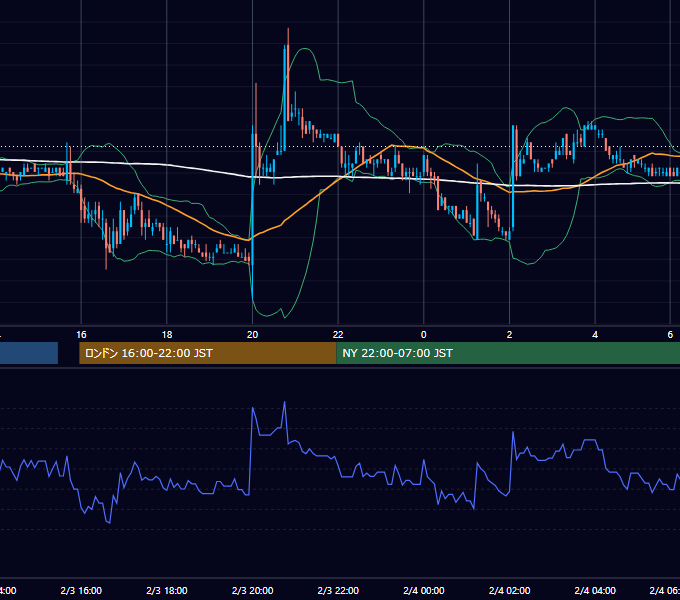Click the 2/3 20:00 date label
The width and height of the screenshot is (680, 600).
pyautogui.click(x=252, y=590)
